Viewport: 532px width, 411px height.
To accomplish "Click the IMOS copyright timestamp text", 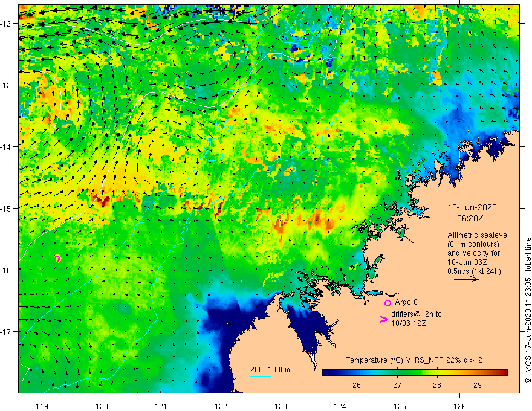I will tap(528, 310).
